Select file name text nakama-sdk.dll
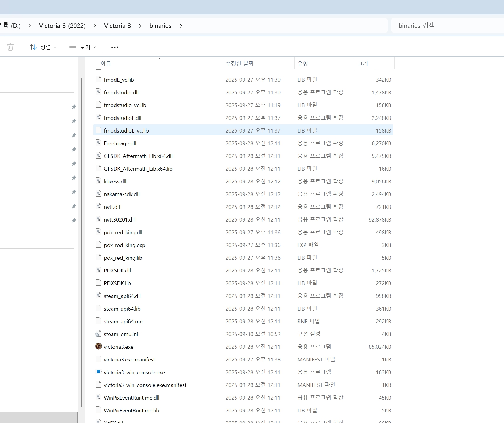The height and width of the screenshot is (423, 504). pyautogui.click(x=122, y=194)
